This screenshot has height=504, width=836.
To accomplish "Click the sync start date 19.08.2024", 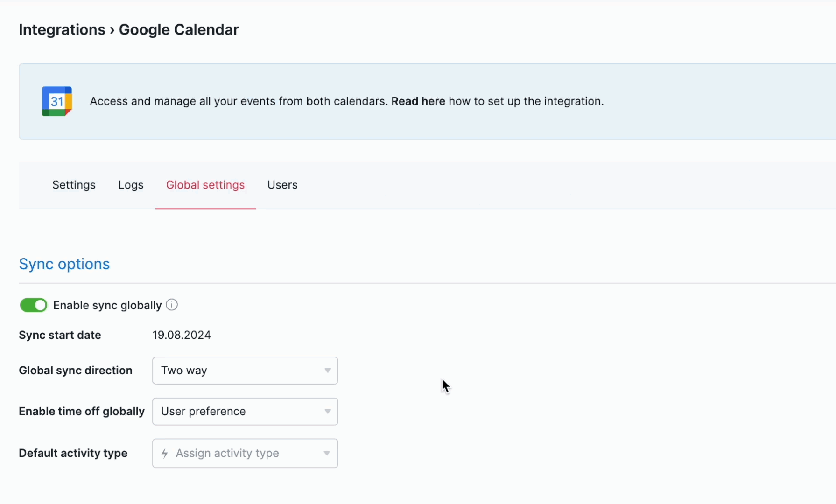I will 182,335.
